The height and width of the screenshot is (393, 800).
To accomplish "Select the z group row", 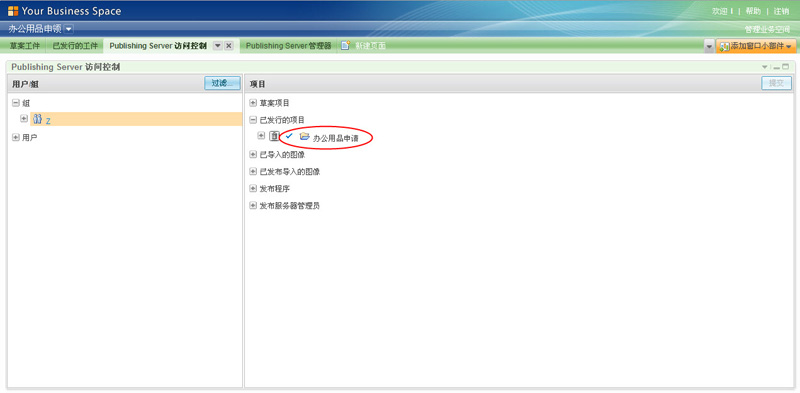I will point(136,119).
